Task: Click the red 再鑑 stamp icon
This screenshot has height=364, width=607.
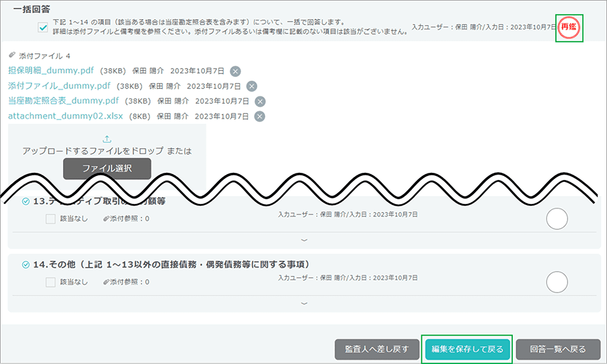Action: 569,27
